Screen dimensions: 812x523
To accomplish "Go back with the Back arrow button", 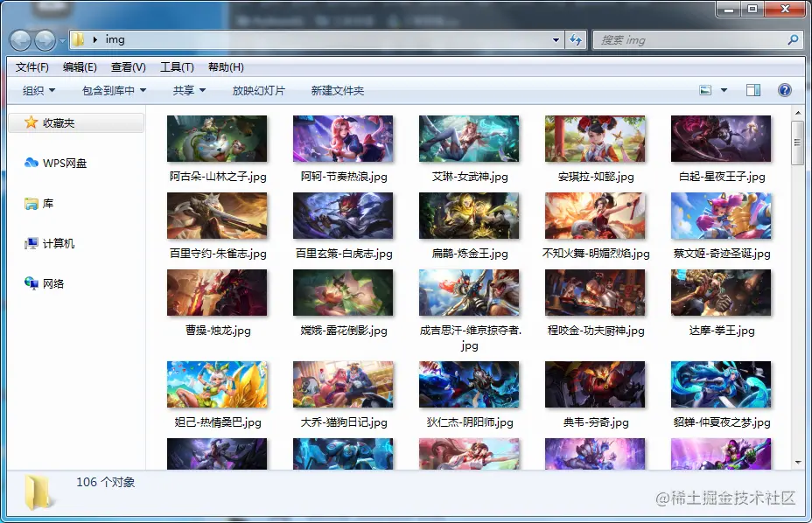I will (21, 40).
